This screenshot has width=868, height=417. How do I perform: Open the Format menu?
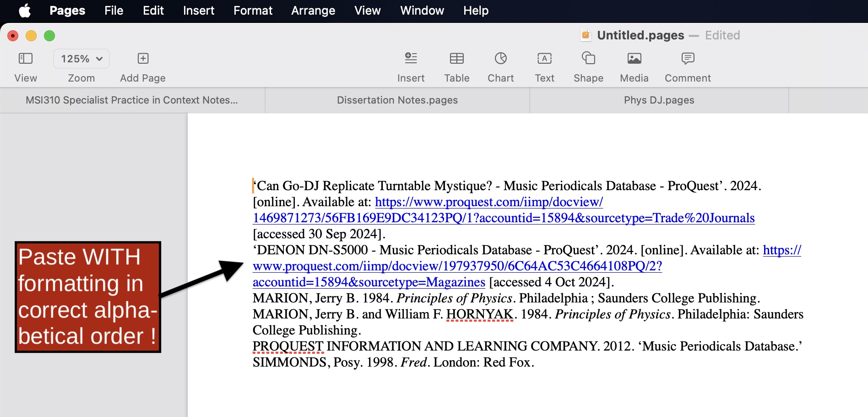click(253, 11)
